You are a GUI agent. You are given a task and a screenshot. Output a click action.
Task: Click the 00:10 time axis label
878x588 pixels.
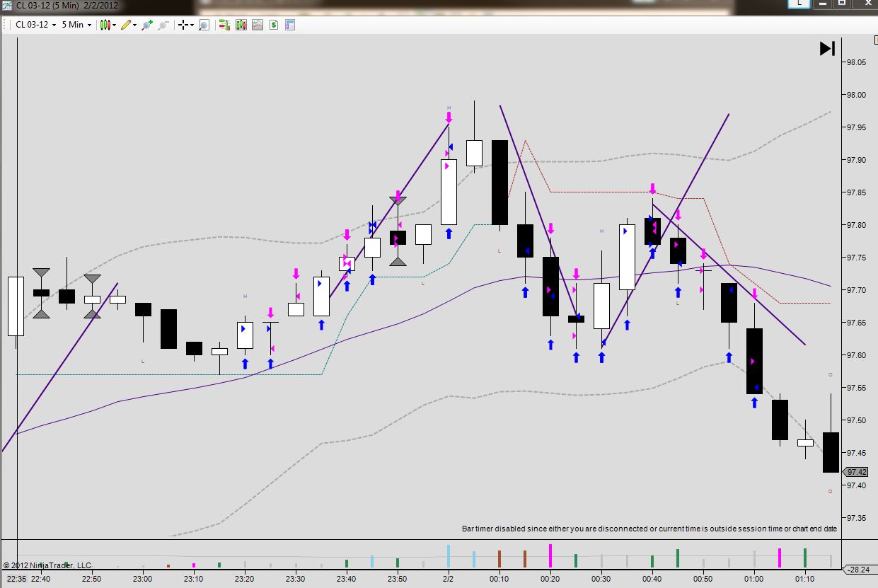[x=499, y=579]
